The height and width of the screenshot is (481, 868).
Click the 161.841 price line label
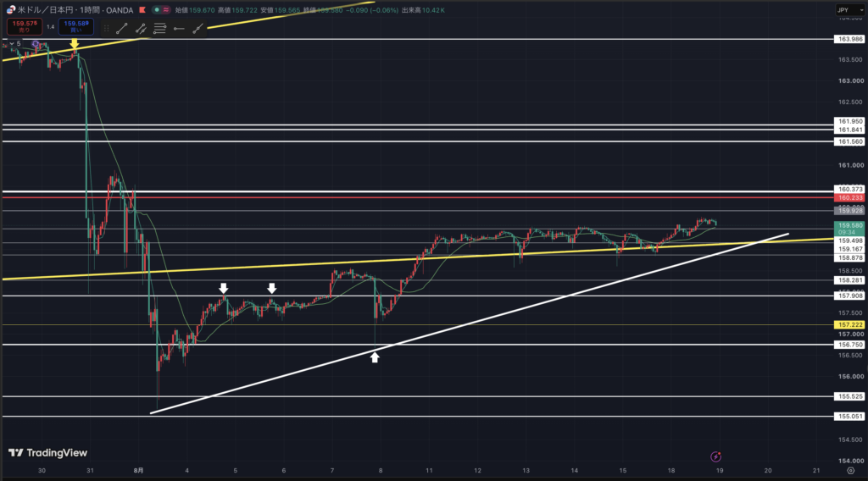click(849, 130)
